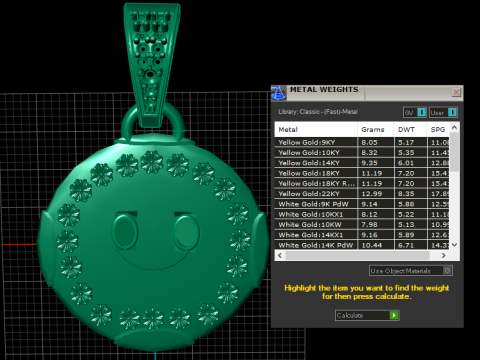Select the Yellow Gold:18KY row
The height and width of the screenshot is (360, 480).
(x=362, y=173)
